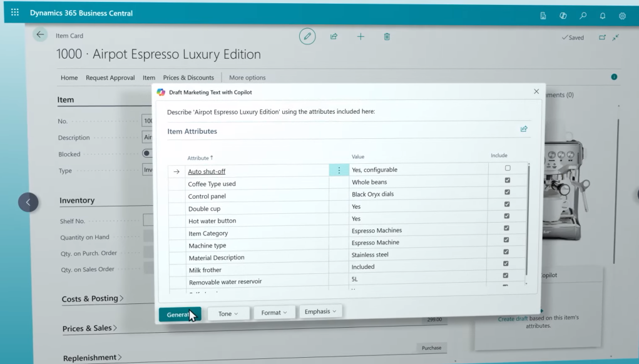Select the 'Included' value cell

[x=417, y=266]
